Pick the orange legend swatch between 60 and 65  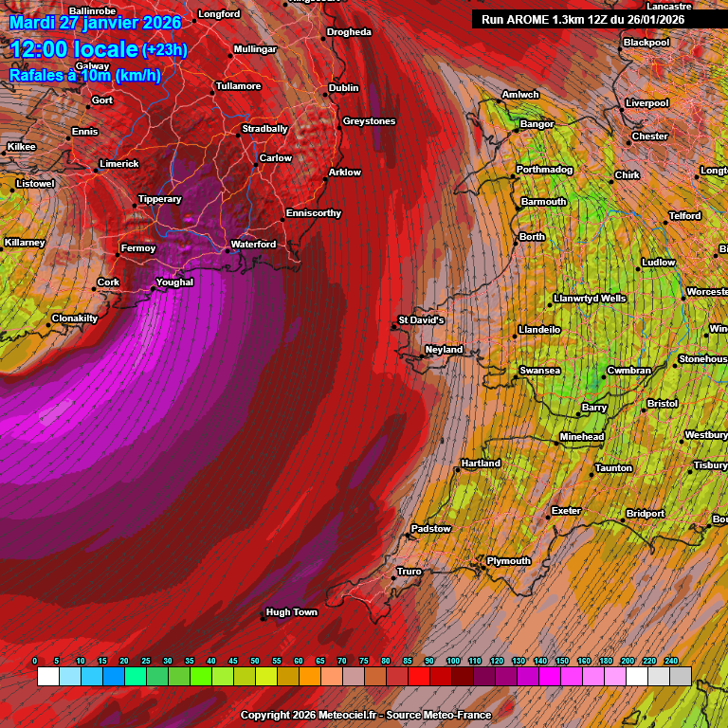click(310, 676)
